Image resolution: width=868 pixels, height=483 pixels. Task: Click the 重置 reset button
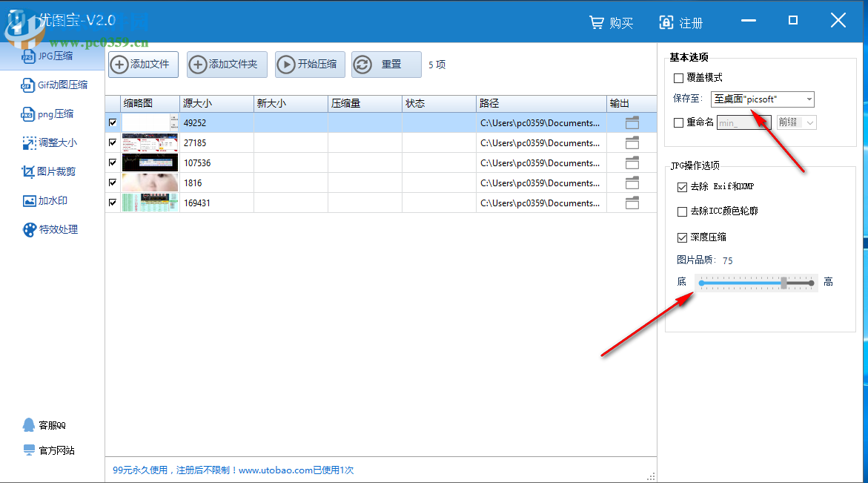pyautogui.click(x=386, y=65)
